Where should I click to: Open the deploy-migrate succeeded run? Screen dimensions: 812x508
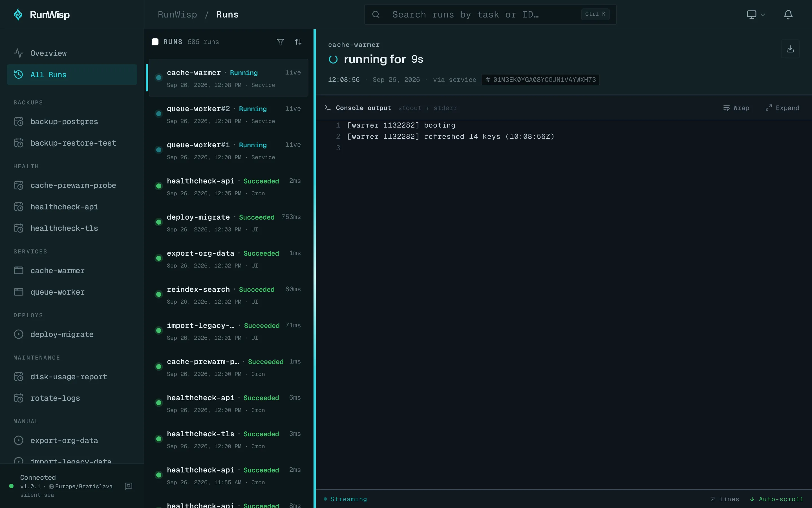click(228, 222)
